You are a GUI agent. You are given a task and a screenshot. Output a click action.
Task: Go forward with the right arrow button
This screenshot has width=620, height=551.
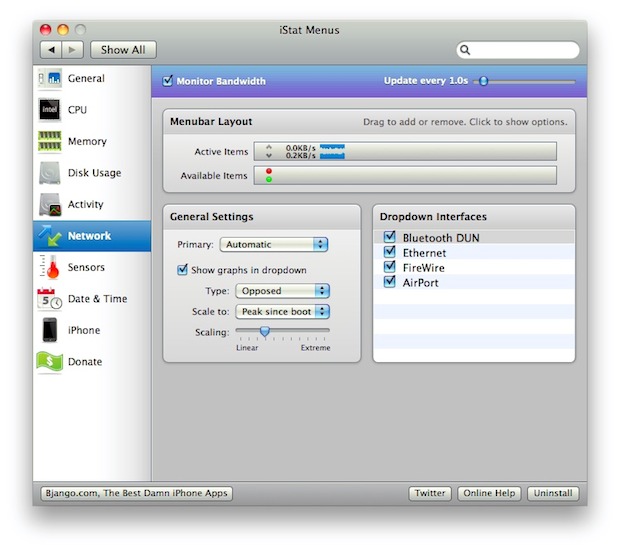(72, 50)
